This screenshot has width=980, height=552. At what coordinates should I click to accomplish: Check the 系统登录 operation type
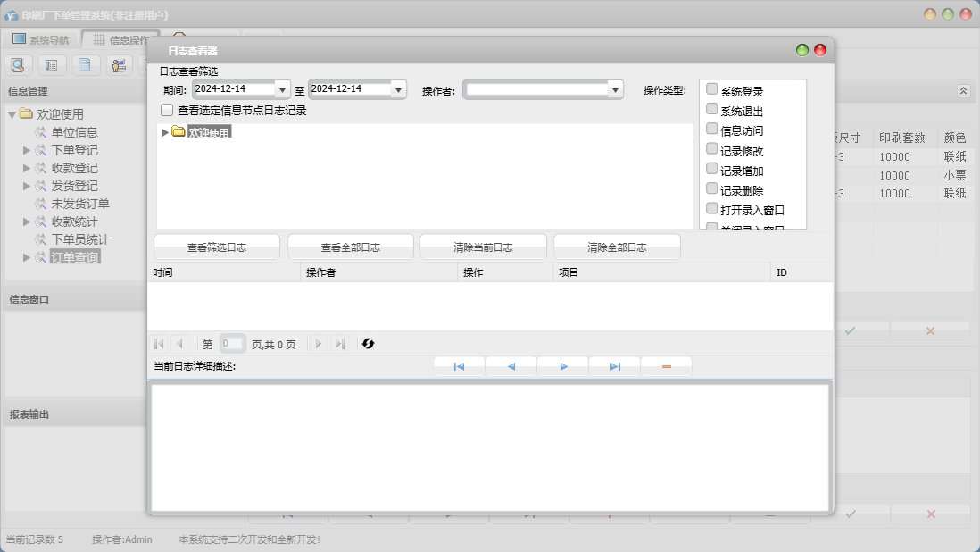pos(711,89)
